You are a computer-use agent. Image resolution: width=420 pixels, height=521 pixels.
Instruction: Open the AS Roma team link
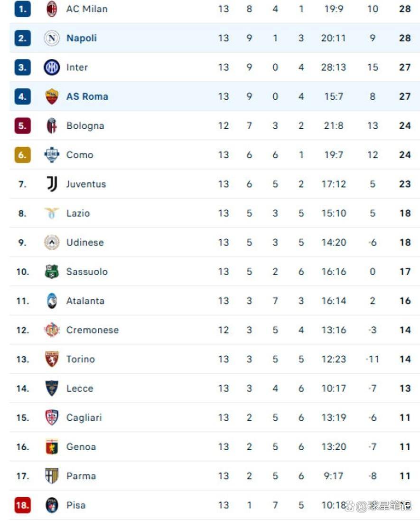coord(87,96)
